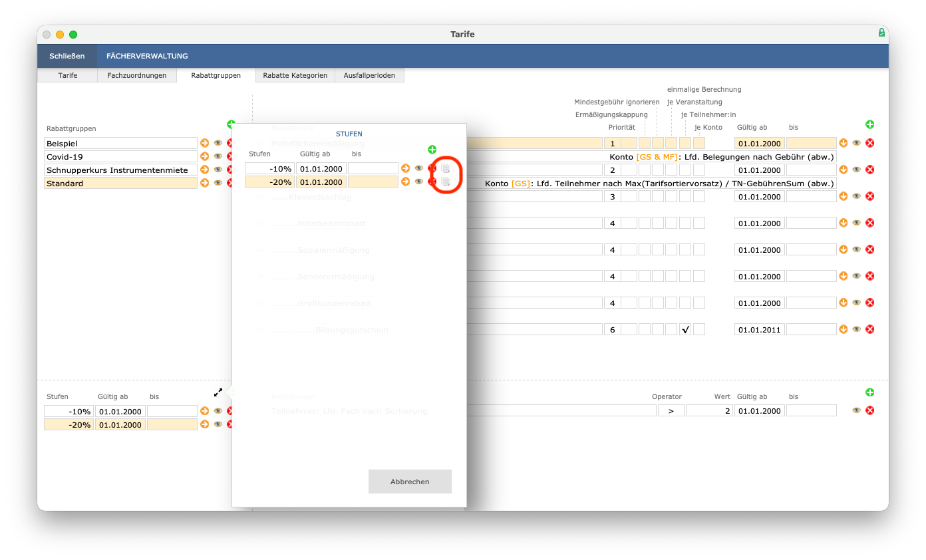Toggle eye icon on the -20% popup row
The width and height of the screenshot is (926, 560).
click(x=418, y=182)
